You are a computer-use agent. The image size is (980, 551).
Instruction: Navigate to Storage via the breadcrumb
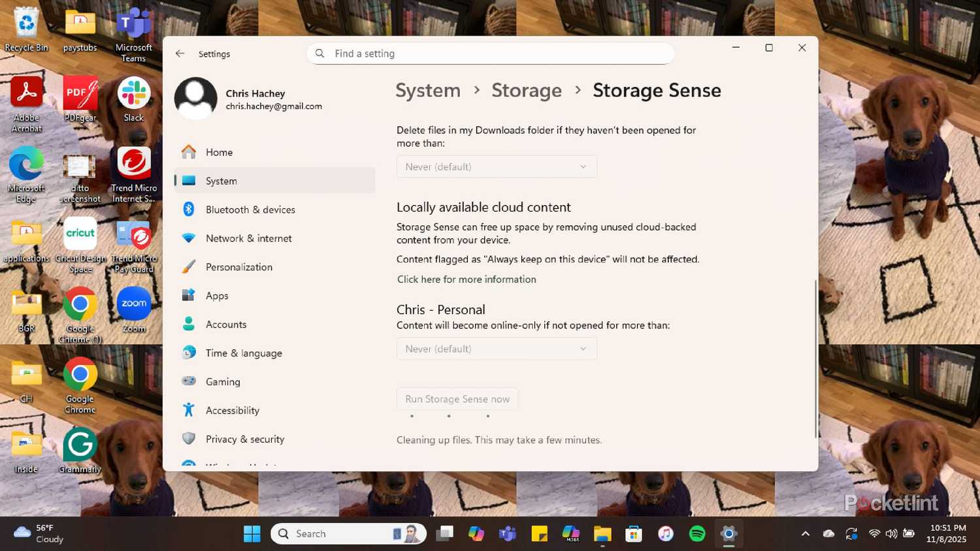tap(527, 90)
